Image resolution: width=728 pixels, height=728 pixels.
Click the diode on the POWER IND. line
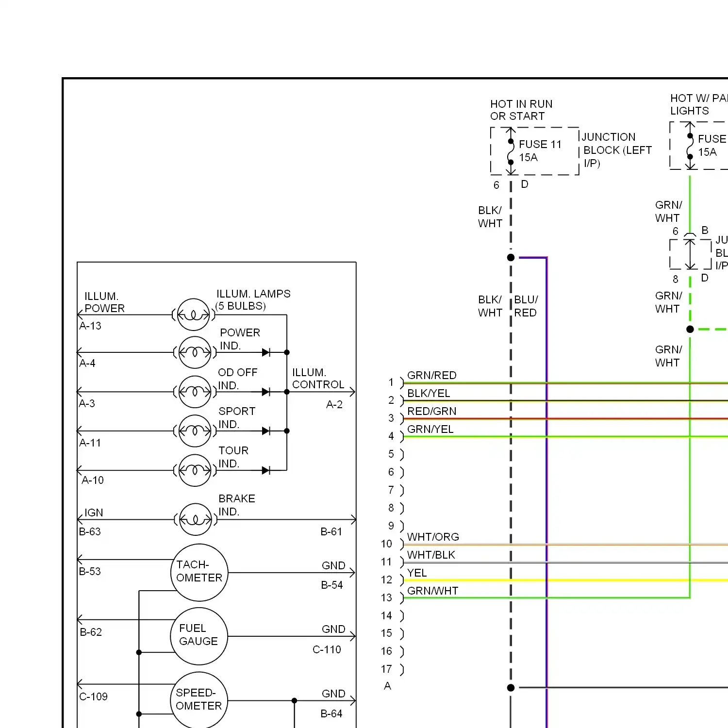tap(266, 352)
